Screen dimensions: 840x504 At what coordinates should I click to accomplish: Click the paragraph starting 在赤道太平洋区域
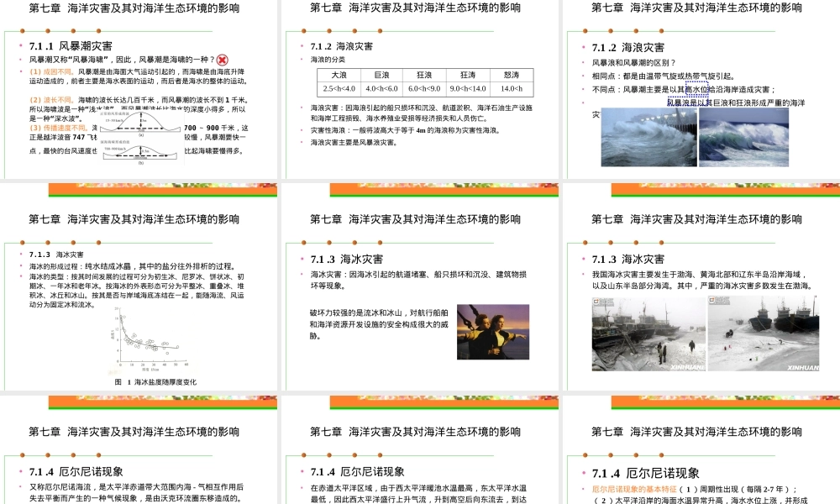pos(418,493)
